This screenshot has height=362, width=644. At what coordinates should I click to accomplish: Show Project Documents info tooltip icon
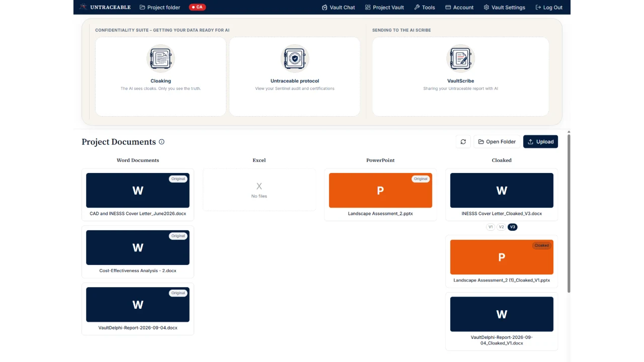coord(162,142)
